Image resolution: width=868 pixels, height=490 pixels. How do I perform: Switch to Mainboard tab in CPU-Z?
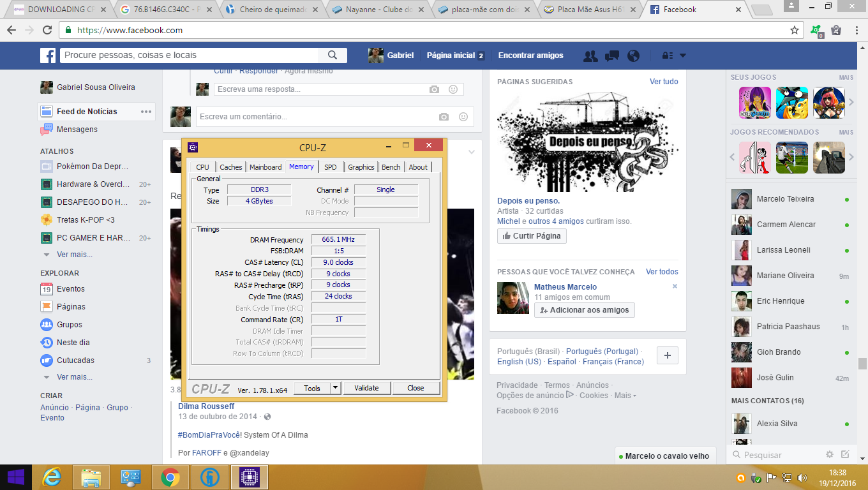pos(266,167)
